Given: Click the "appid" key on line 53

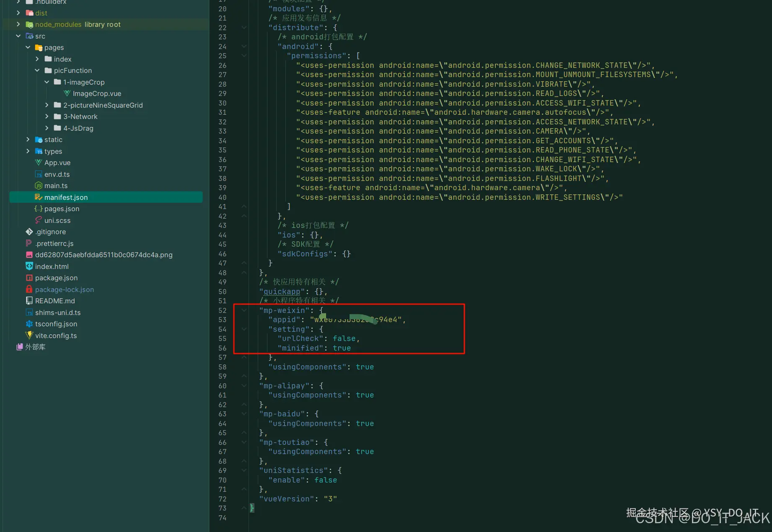Looking at the screenshot, I should (284, 320).
